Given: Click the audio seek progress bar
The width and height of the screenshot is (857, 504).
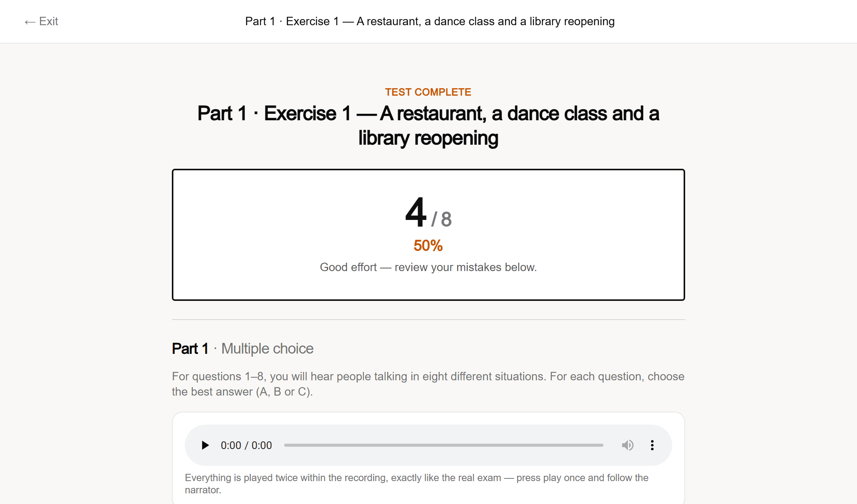Looking at the screenshot, I should [x=444, y=445].
